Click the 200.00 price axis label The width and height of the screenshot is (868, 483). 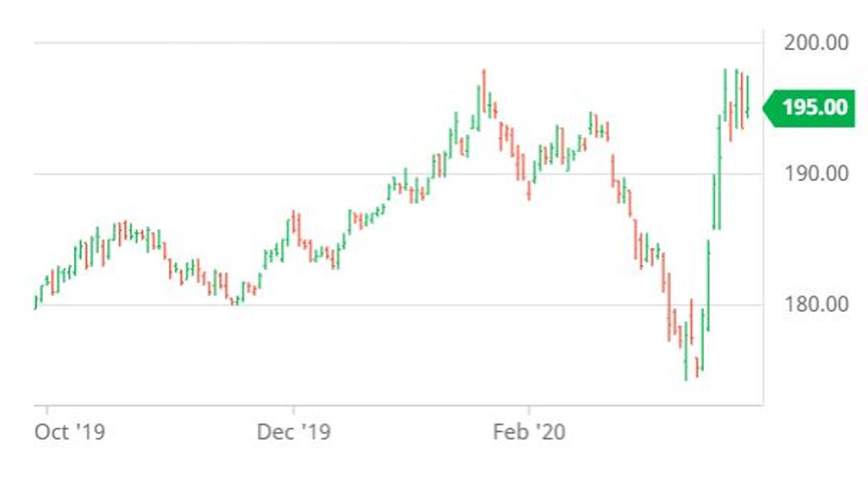[x=816, y=43]
